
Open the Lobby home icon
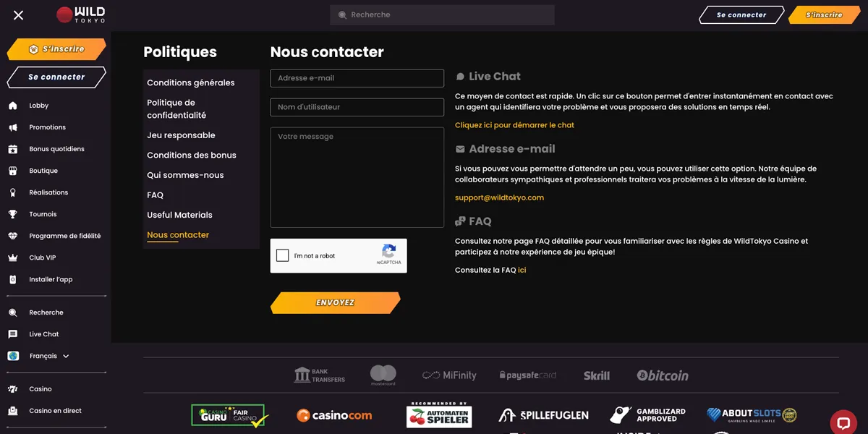[12, 106]
